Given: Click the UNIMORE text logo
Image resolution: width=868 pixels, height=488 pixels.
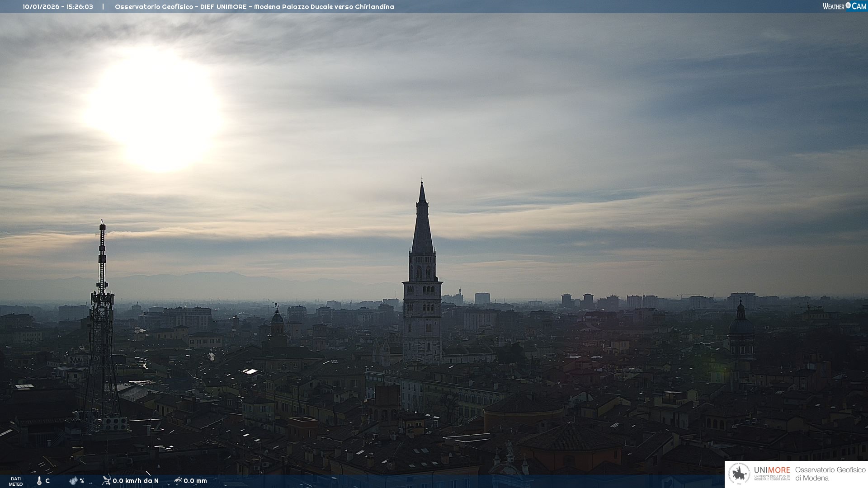Looking at the screenshot, I should click(x=772, y=470).
